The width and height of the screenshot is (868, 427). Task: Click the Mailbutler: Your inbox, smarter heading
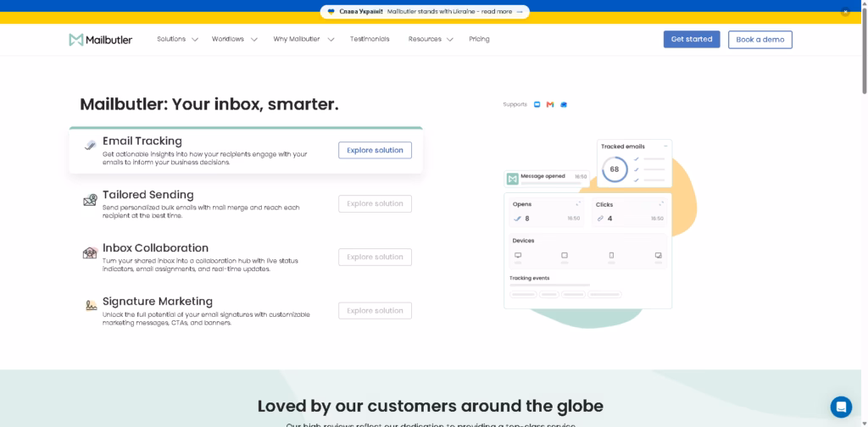pos(209,104)
